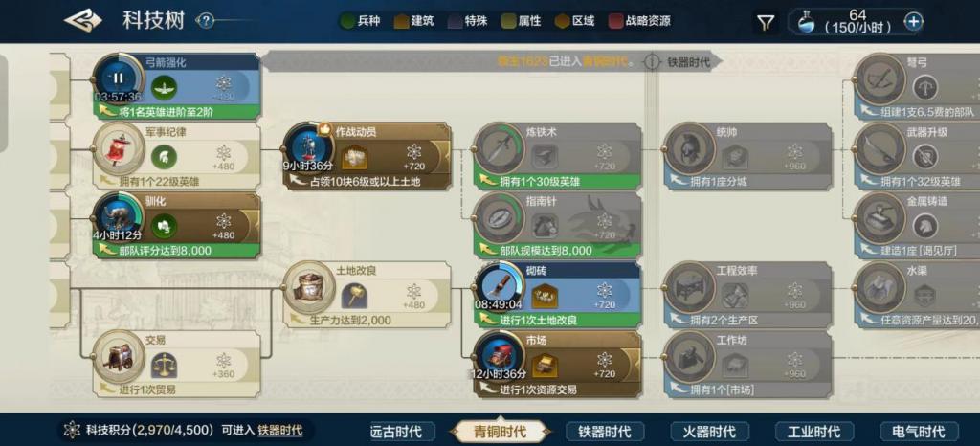Toggle the 兵种 category filter
Screen dimensions: 980x446
[x=360, y=21]
